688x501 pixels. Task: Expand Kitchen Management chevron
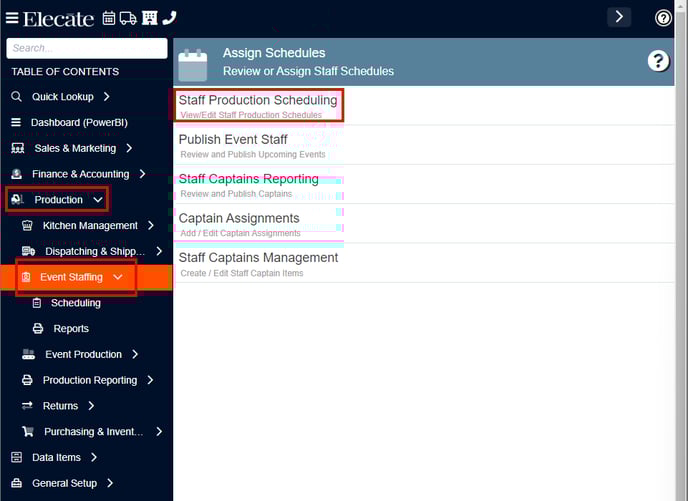click(x=151, y=225)
